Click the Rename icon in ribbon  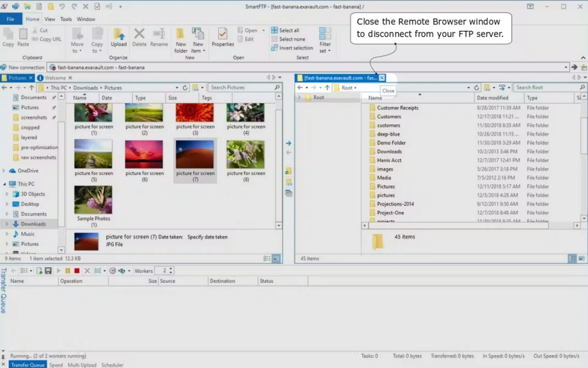(159, 34)
